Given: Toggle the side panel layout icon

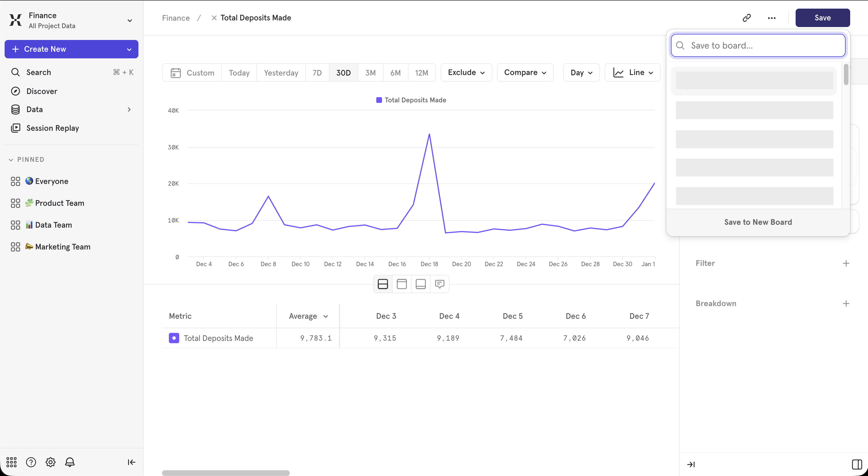Looking at the screenshot, I should 857,464.
